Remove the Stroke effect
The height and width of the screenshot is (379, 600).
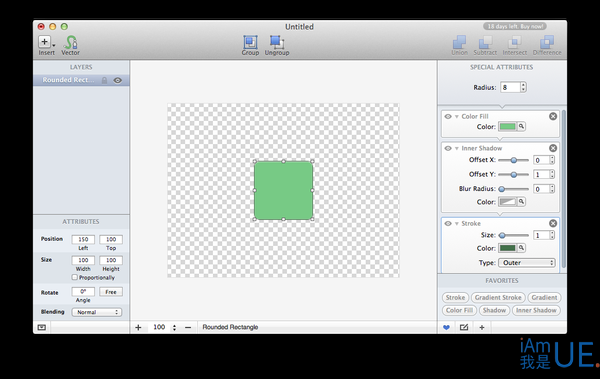553,223
